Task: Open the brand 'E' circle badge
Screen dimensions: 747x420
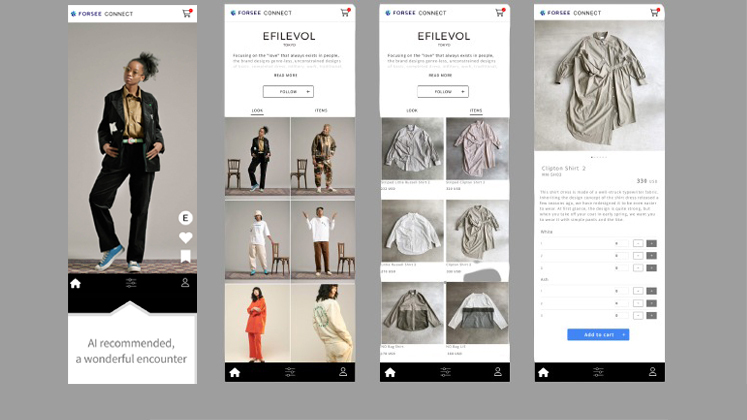Action: [x=185, y=218]
